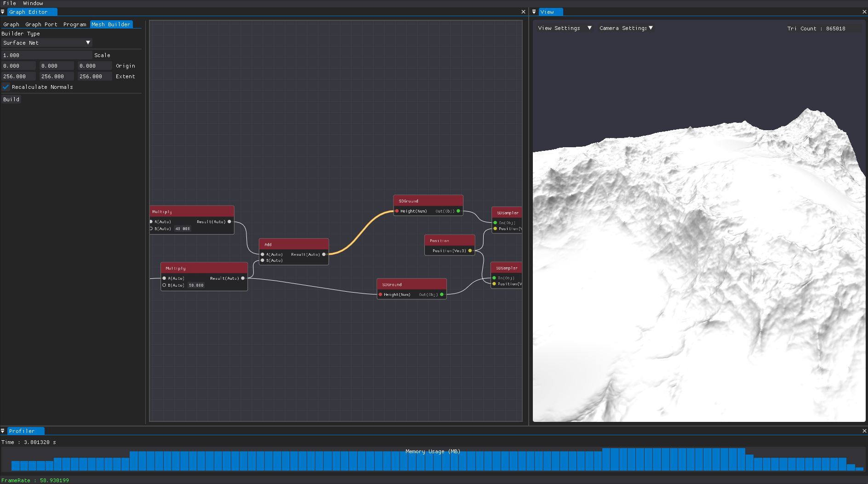Click the upper SDSampler node's In(Obj) green pin
868x484 pixels.
pos(495,223)
